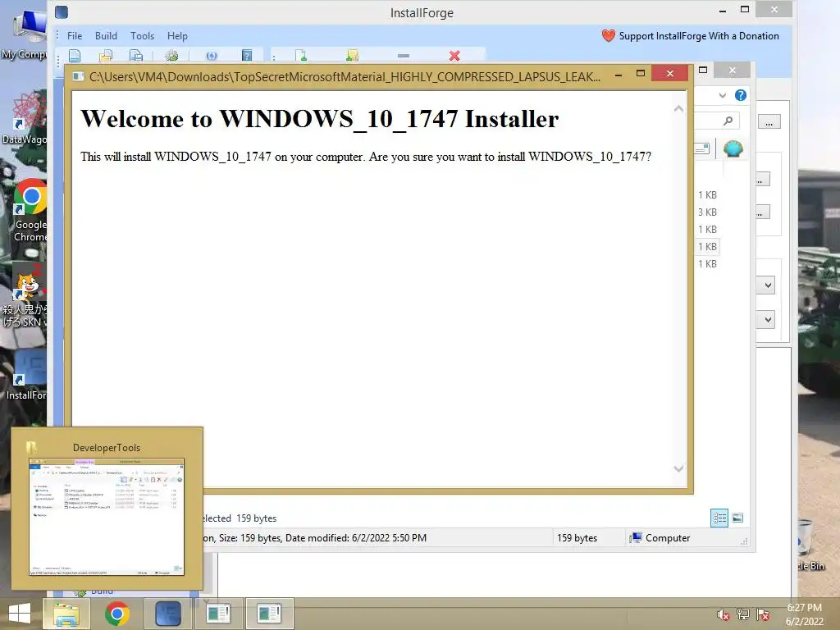Viewport: 840px width, 630px height.
Task: Click Support InstallForge With a Donation
Action: click(699, 36)
